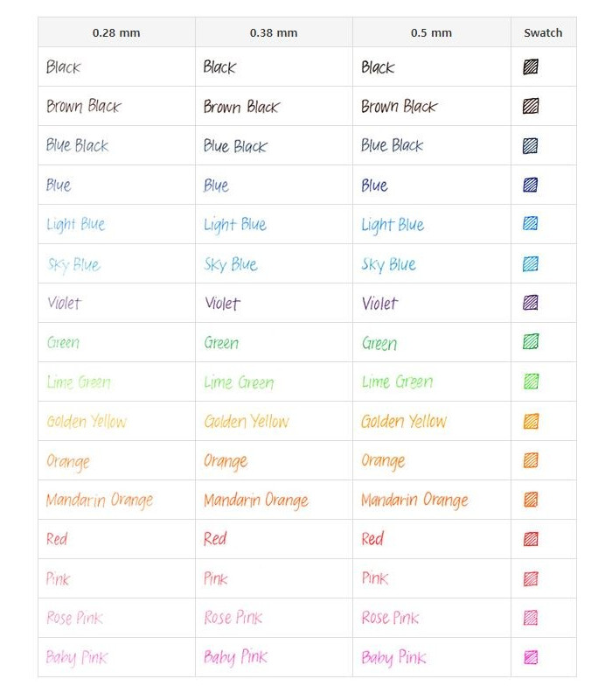Select the Baby Pink swatch
This screenshot has height=700, width=612.
531,657
